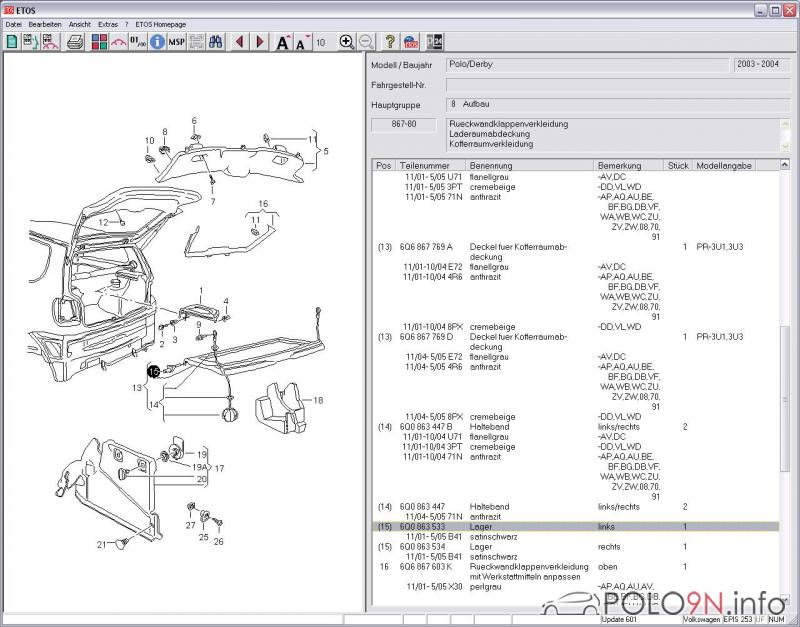
Task: Select highlighted row 6Q0 863 533 Lager
Action: coord(576,526)
